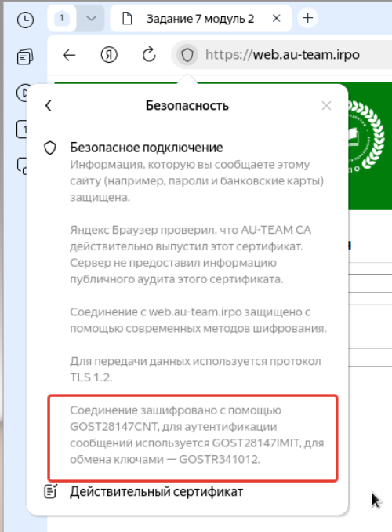Click the GOST28147CNT encryption paragraph
This screenshot has width=392, height=532.
(197, 435)
